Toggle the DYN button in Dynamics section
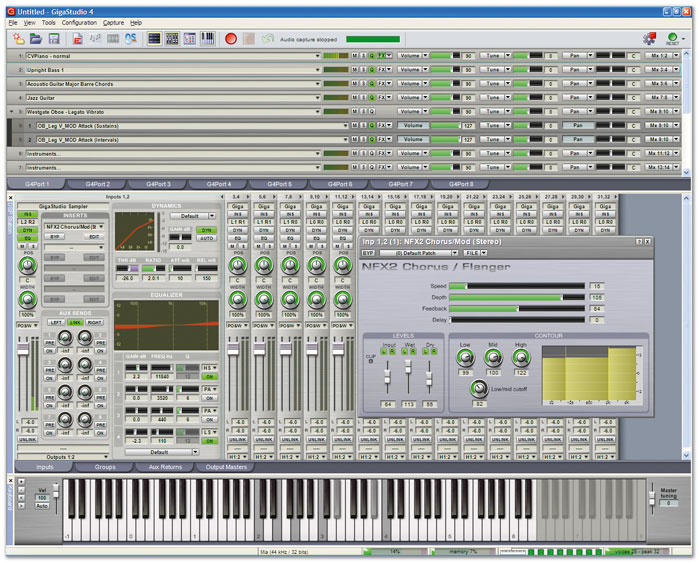700x563 pixels. [x=208, y=230]
